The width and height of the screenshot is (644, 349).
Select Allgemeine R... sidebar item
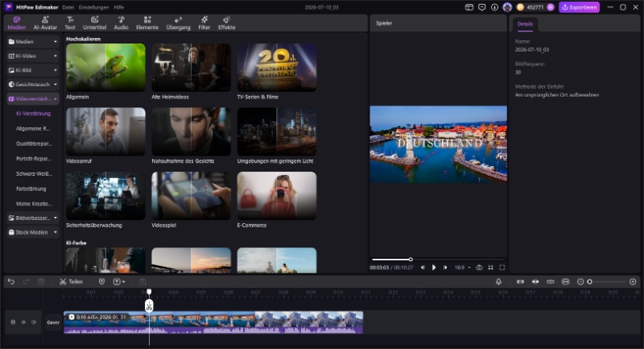point(33,129)
